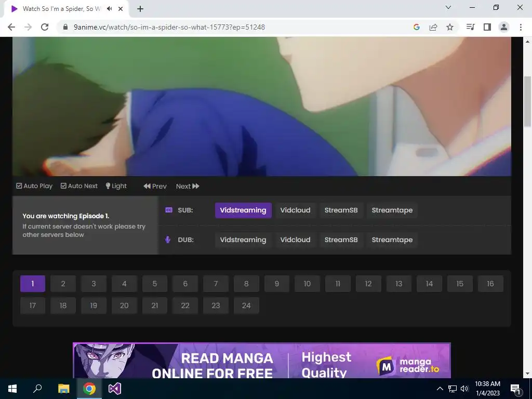
Task: Open File Explorer from taskbar
Action: 63,389
